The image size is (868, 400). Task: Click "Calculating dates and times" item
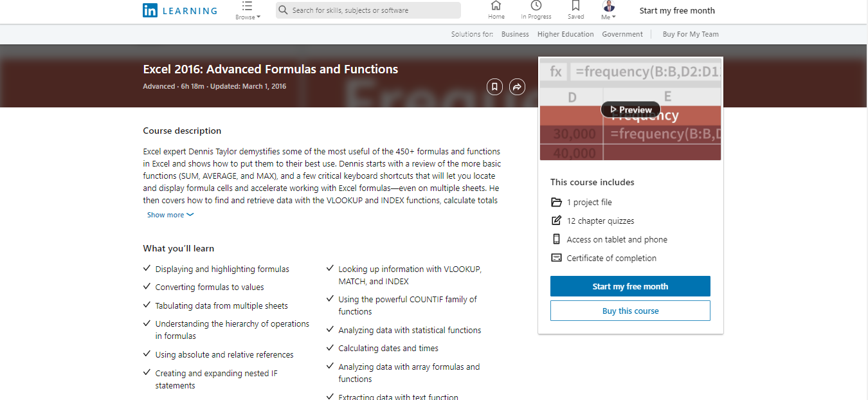coord(388,348)
